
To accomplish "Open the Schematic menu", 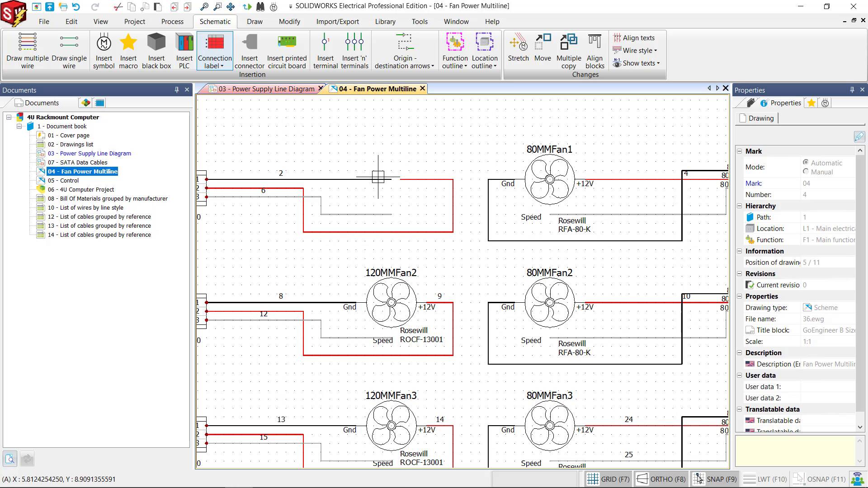I will coord(215,21).
